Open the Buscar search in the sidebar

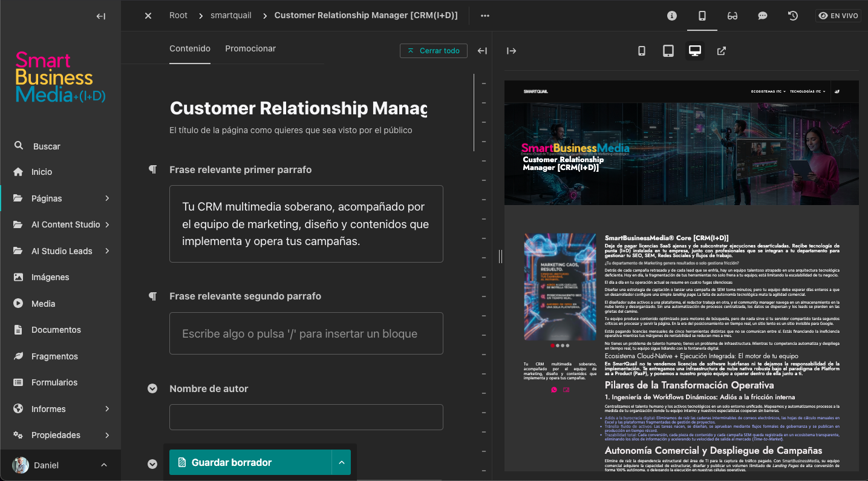click(x=60, y=146)
